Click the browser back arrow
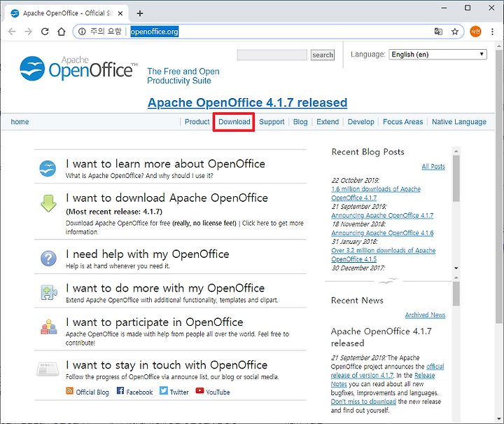 click(12, 32)
